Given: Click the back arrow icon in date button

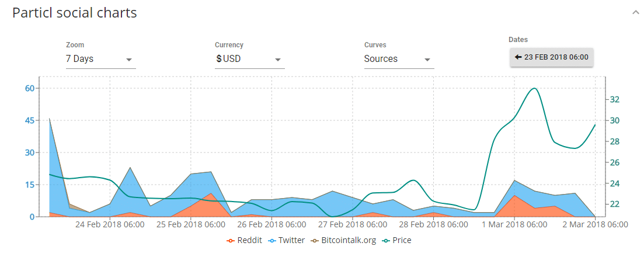Looking at the screenshot, I should [x=518, y=57].
